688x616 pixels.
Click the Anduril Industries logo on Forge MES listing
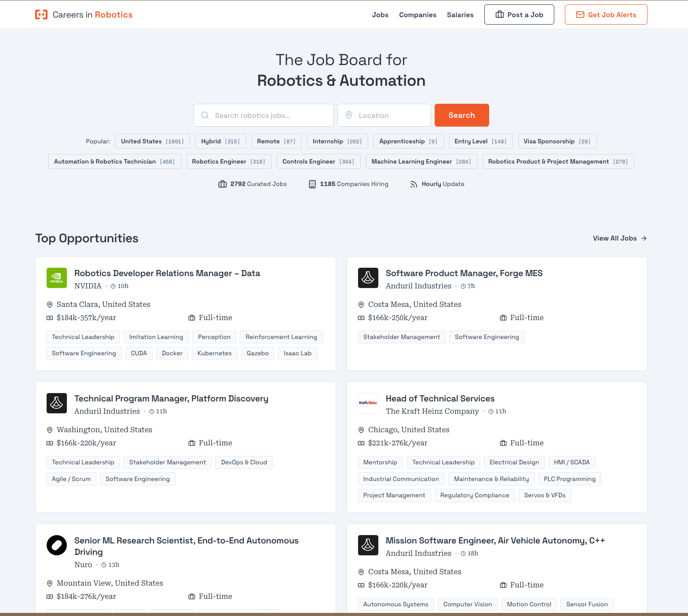[368, 278]
